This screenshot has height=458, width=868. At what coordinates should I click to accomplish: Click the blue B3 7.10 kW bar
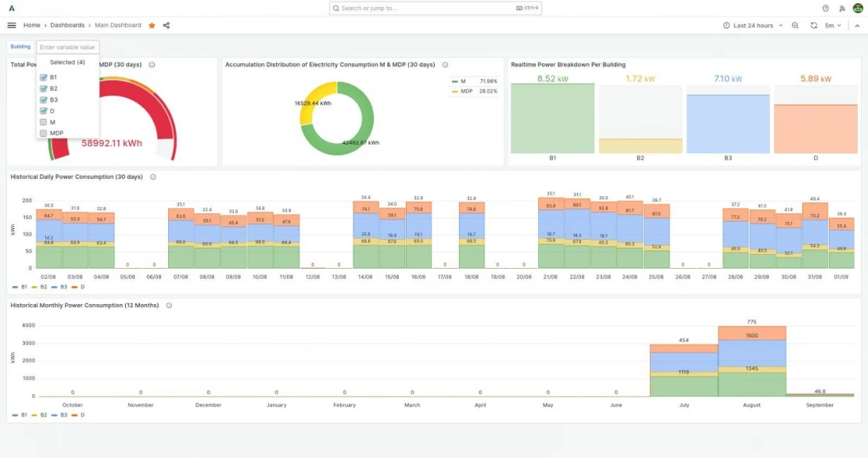click(728, 124)
